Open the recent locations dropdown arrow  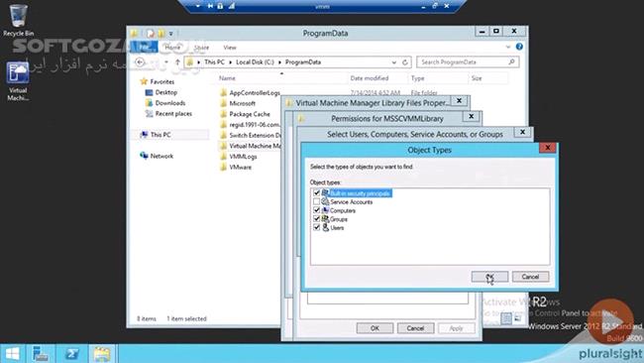(166, 62)
